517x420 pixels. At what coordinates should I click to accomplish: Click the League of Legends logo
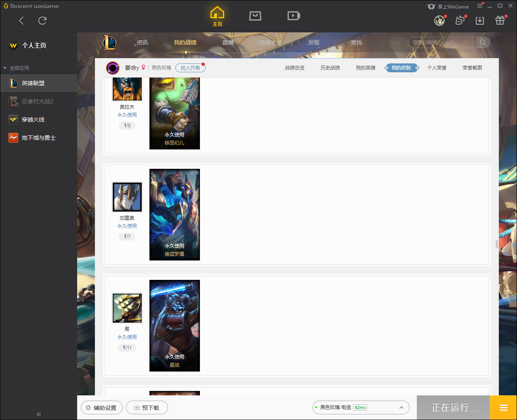[x=109, y=42]
